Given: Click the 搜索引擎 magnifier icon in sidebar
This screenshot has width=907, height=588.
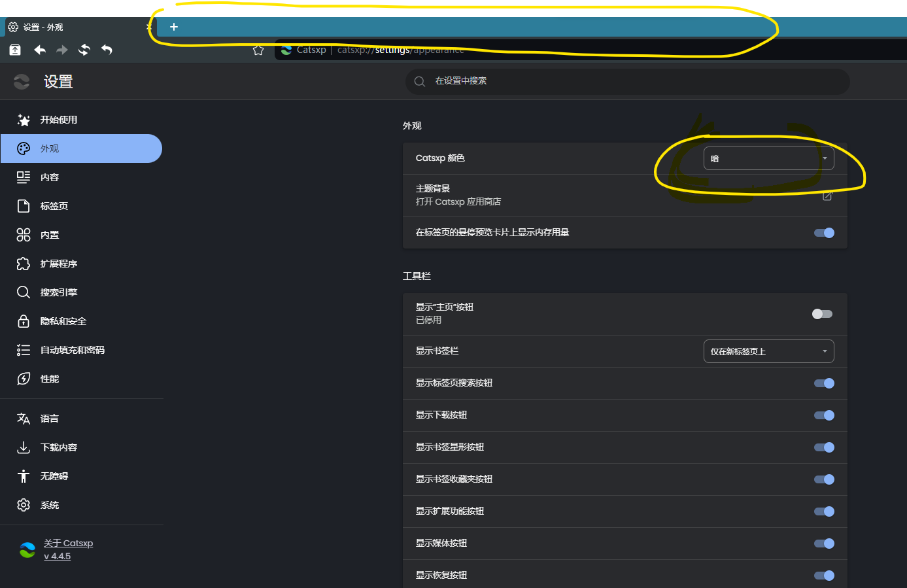Looking at the screenshot, I should (x=24, y=292).
